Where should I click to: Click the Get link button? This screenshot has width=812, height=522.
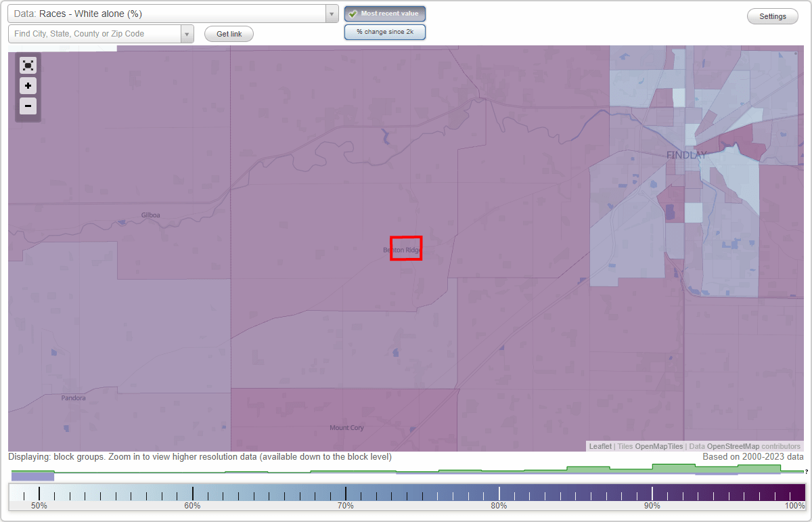pos(228,33)
